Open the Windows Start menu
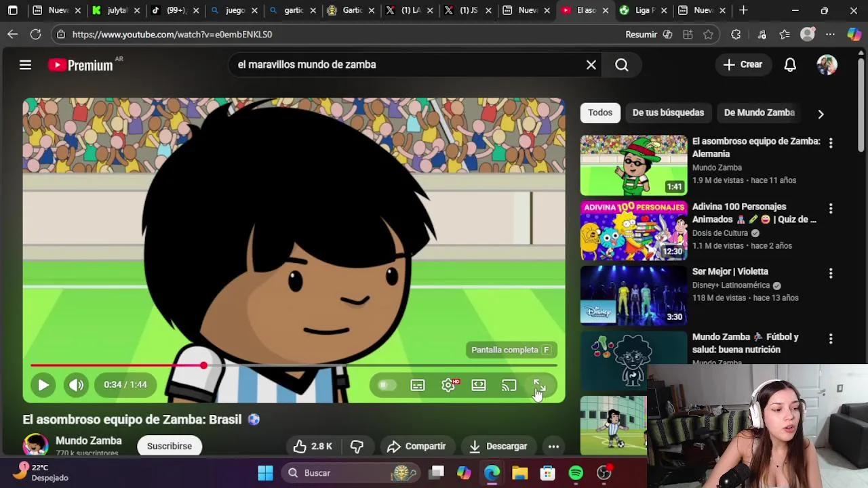868x488 pixels. click(265, 473)
